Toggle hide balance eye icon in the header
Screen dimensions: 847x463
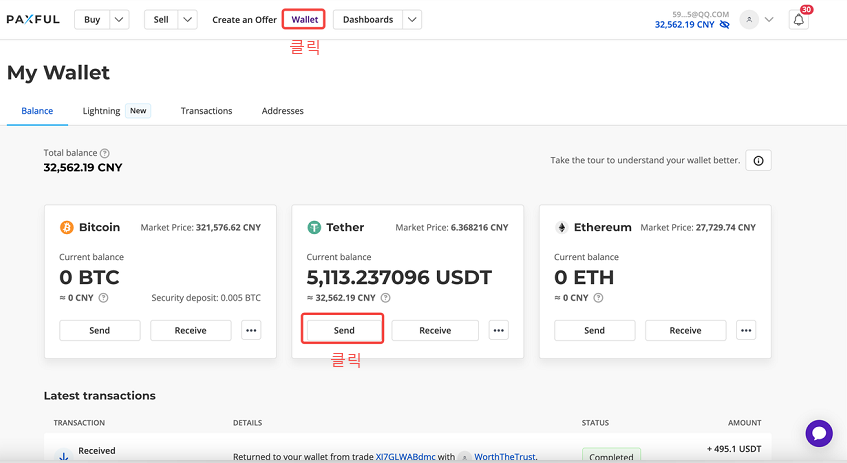[x=725, y=25]
